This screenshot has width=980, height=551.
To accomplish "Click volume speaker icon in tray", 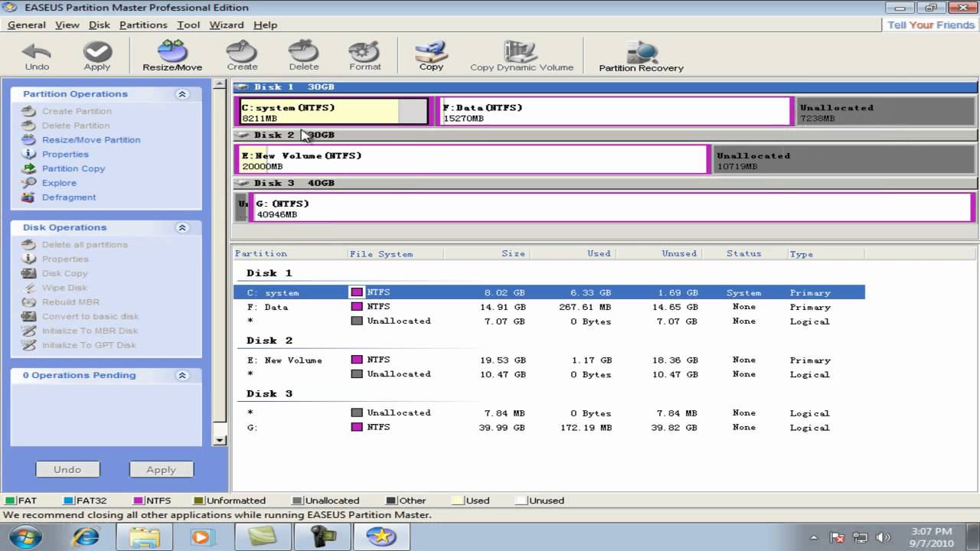I will [x=883, y=538].
